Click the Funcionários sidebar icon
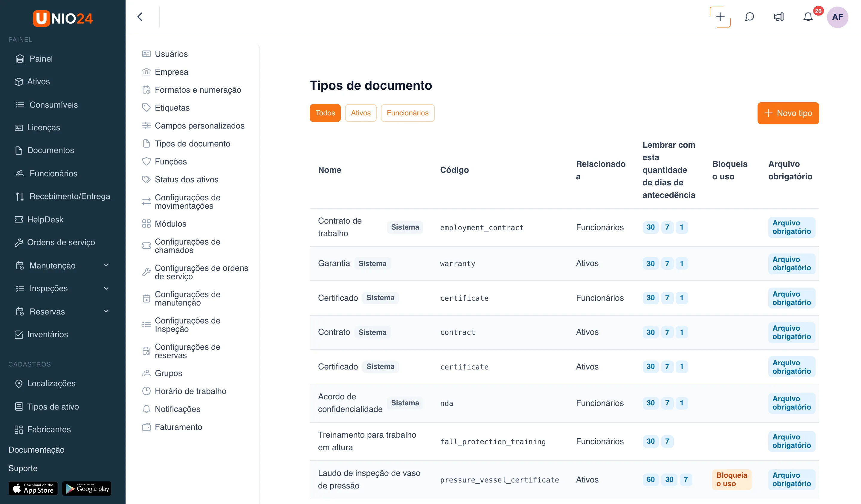This screenshot has height=504, width=861. tap(20, 173)
